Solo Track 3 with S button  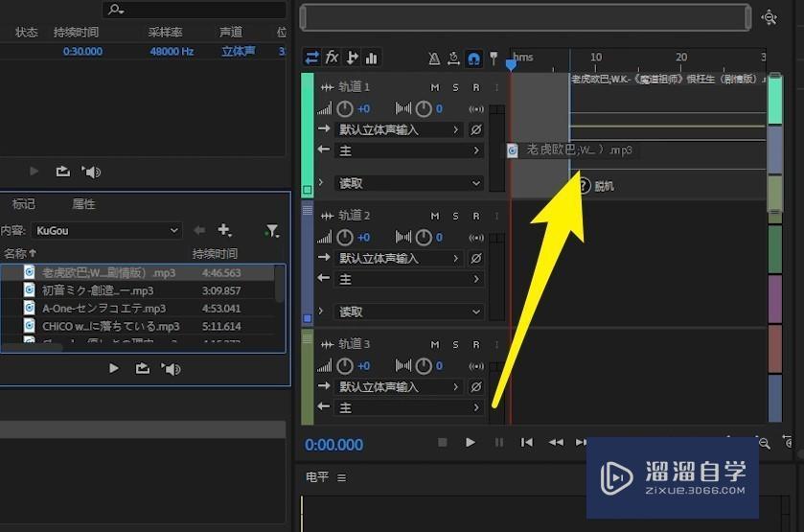point(455,345)
